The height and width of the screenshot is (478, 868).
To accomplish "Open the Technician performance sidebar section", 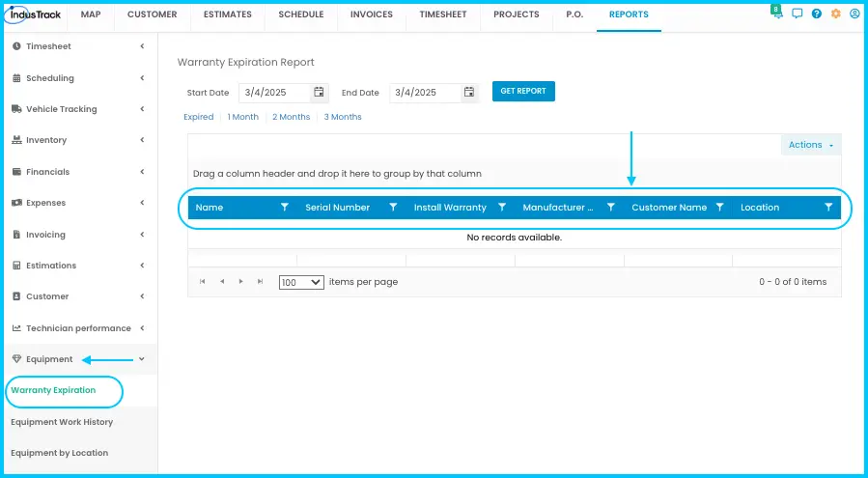I will tap(78, 328).
